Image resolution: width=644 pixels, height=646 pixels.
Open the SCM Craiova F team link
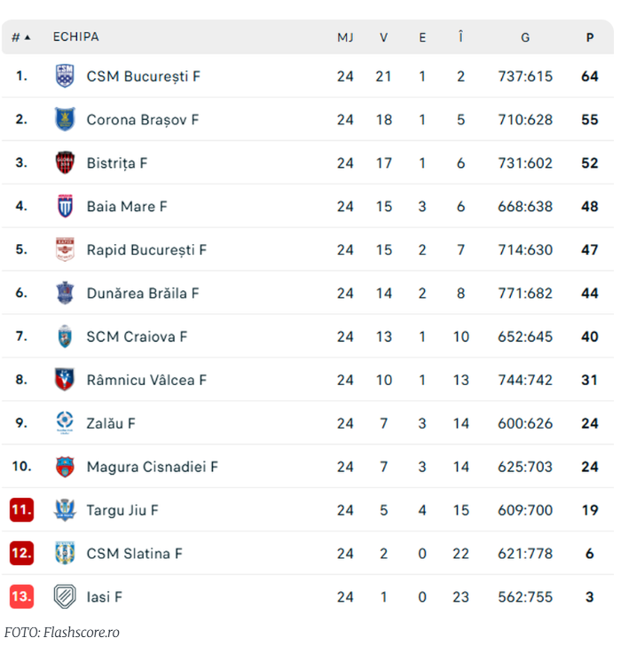(137, 336)
